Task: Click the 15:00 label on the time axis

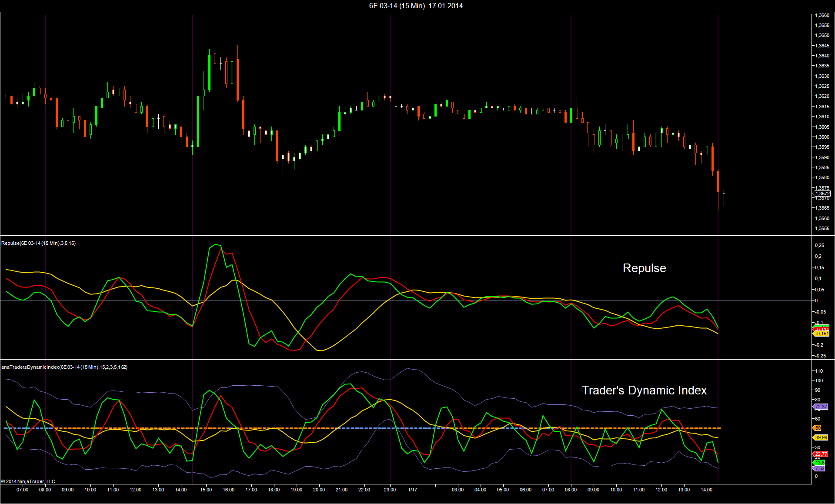Action: 206,490
